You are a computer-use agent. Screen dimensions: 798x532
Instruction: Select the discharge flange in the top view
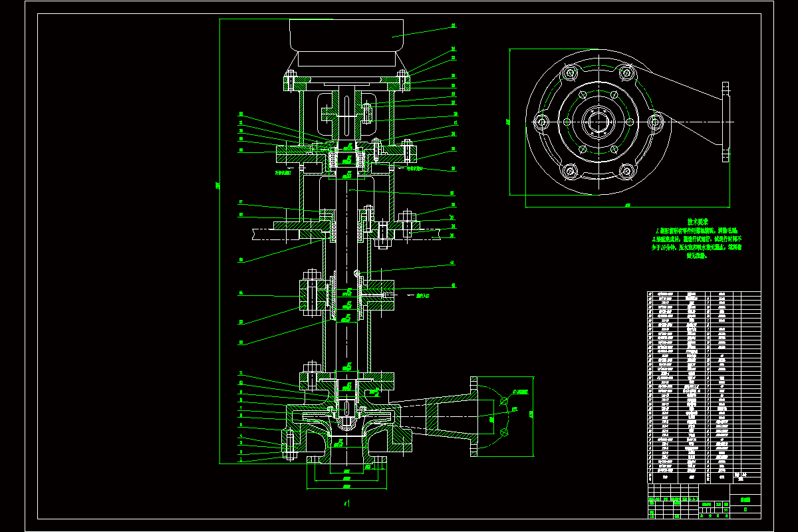point(726,122)
